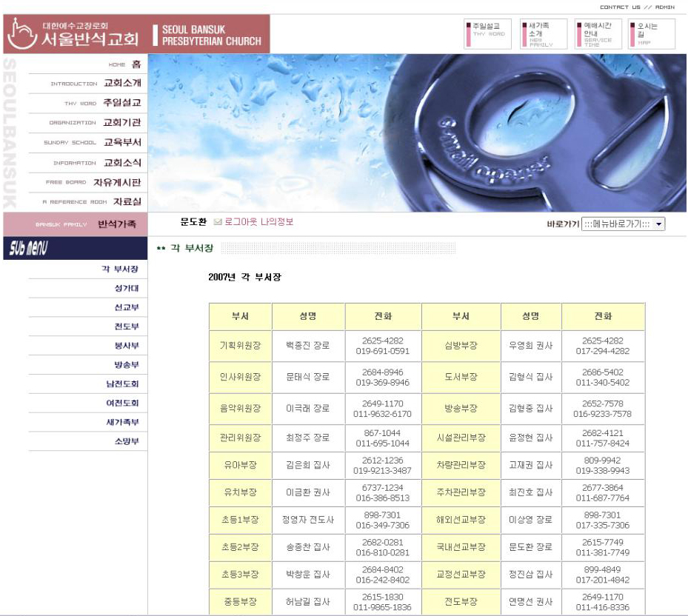Go to 홈 HOME in main menu

(136, 64)
